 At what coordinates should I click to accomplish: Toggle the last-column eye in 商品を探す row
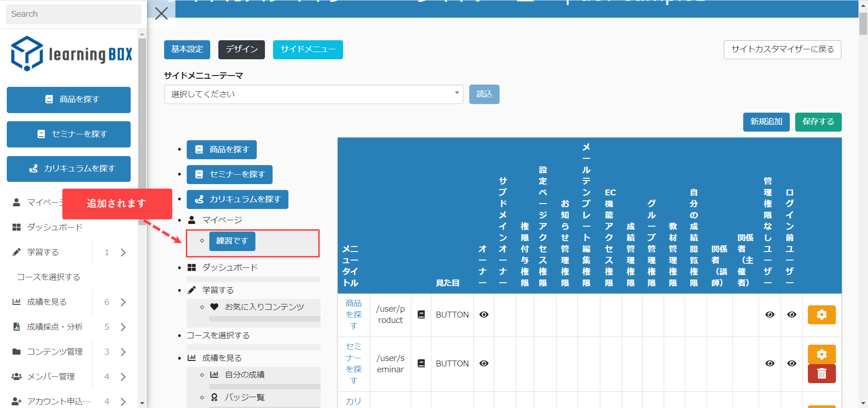[x=792, y=315]
